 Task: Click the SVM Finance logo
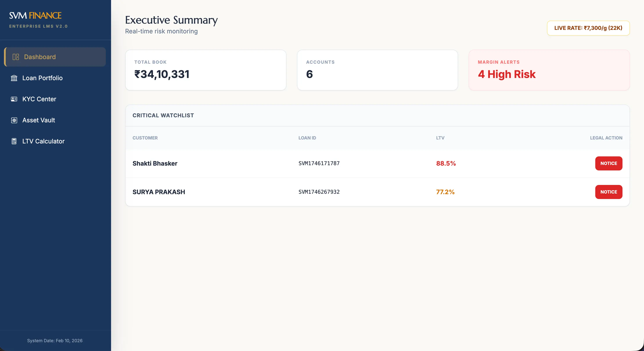pos(35,16)
